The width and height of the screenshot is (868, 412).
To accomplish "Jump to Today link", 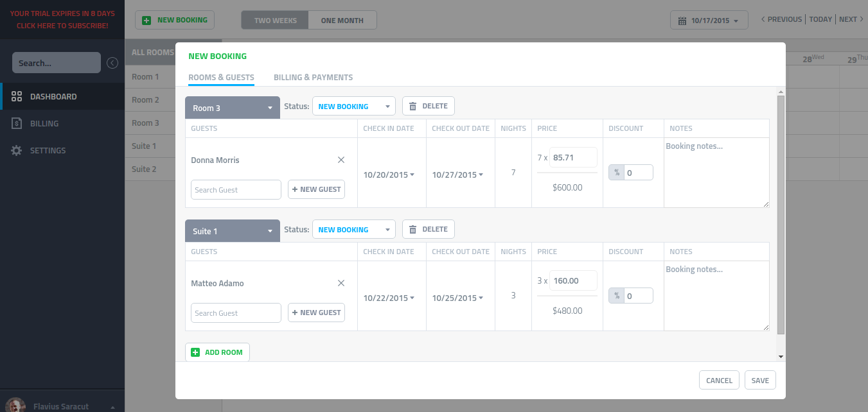I will coord(820,19).
